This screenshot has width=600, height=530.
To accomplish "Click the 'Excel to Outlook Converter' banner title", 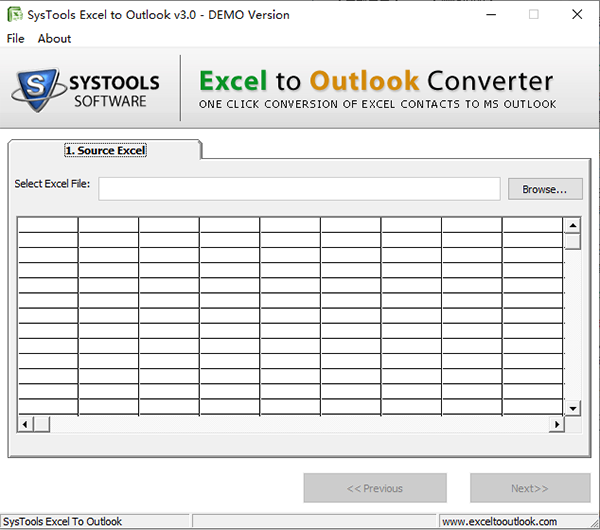I will point(376,81).
